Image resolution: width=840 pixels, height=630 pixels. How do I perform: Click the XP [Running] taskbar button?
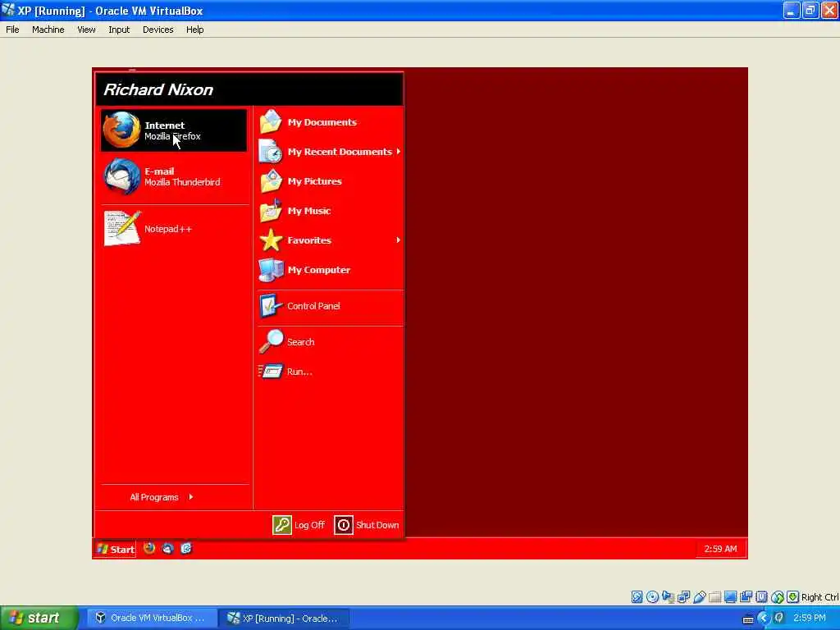(284, 619)
